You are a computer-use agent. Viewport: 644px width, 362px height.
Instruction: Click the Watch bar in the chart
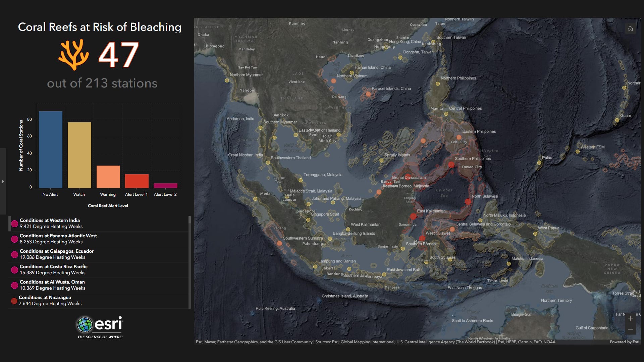[79, 155]
